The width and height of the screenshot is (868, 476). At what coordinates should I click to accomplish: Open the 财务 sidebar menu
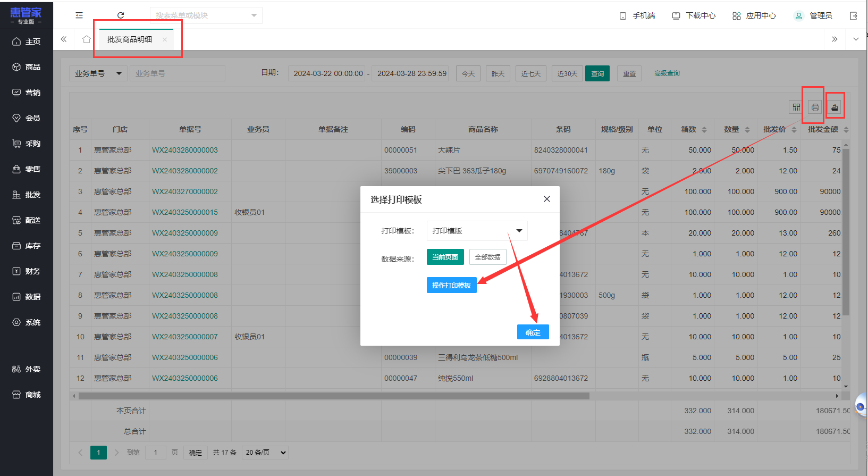pyautogui.click(x=27, y=271)
